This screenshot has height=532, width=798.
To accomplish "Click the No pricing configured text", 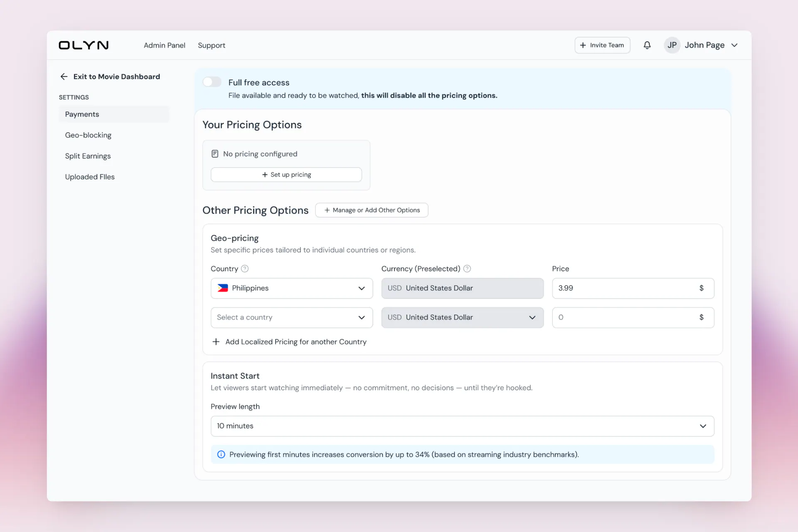I will pos(260,154).
